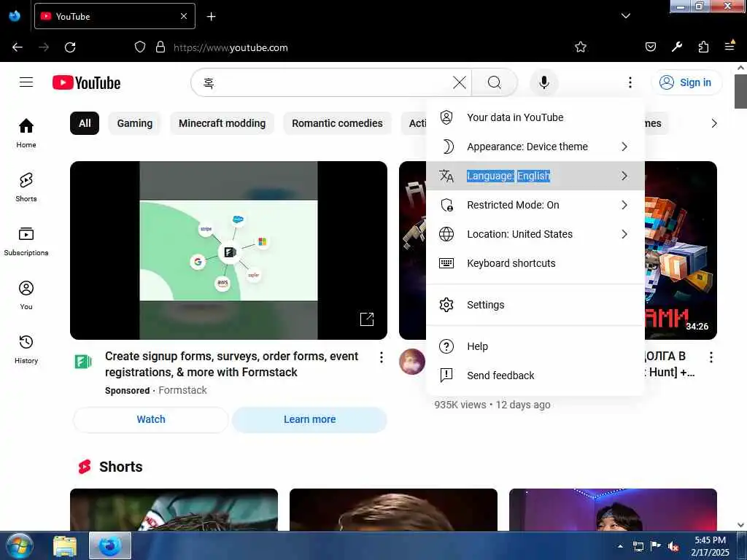
Task: Open Help from the menu
Action: pos(535,346)
